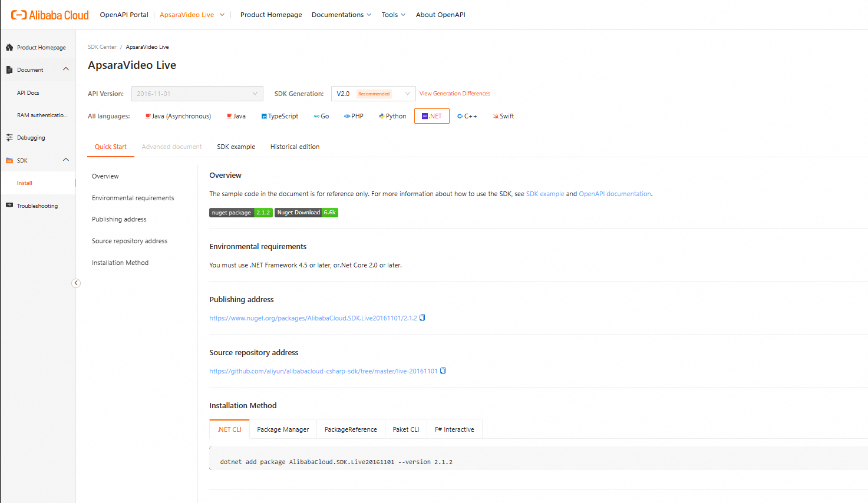Screen dimensions: 868x503
Task: Click SDK Center breadcrumb
Action: (x=102, y=47)
